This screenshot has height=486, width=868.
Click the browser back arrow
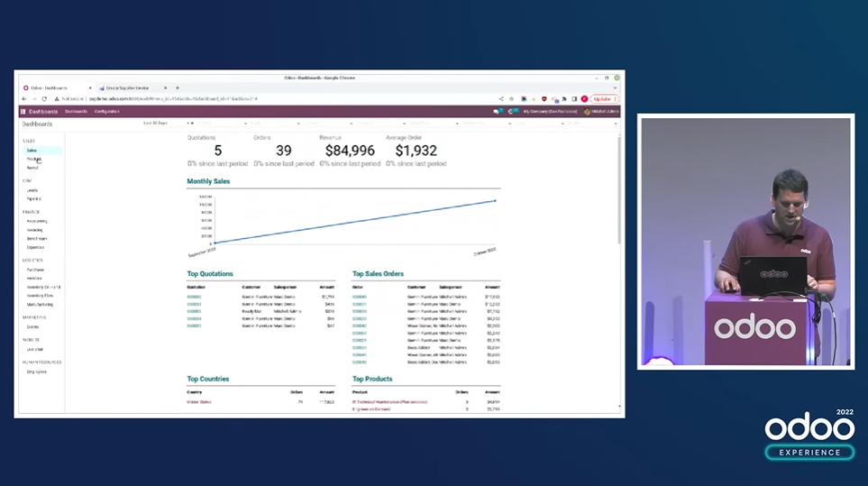coord(23,98)
